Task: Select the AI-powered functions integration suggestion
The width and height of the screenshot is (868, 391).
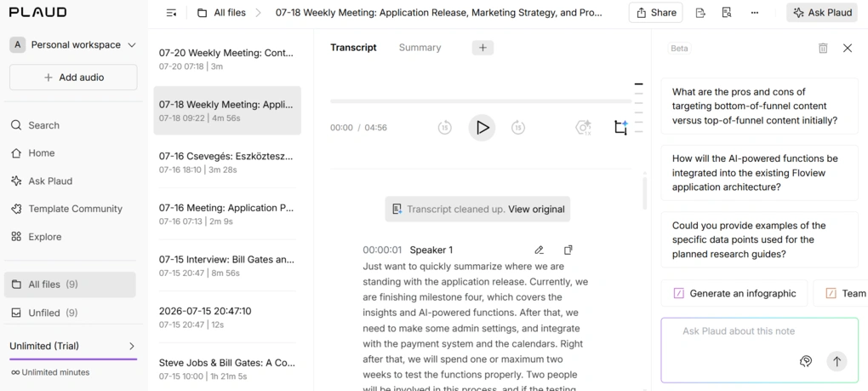Action: (x=759, y=173)
